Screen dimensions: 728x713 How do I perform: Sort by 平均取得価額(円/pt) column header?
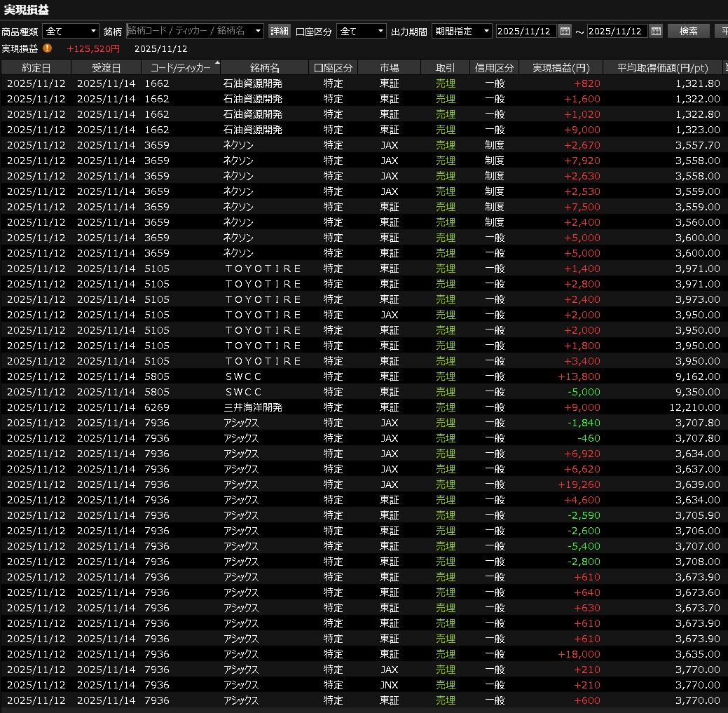coord(662,68)
